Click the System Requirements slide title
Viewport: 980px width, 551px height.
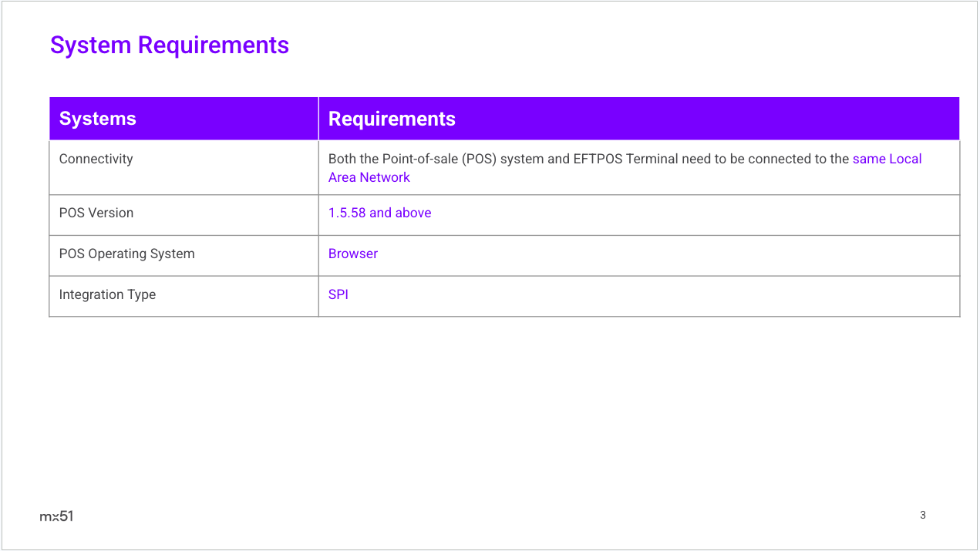click(169, 45)
